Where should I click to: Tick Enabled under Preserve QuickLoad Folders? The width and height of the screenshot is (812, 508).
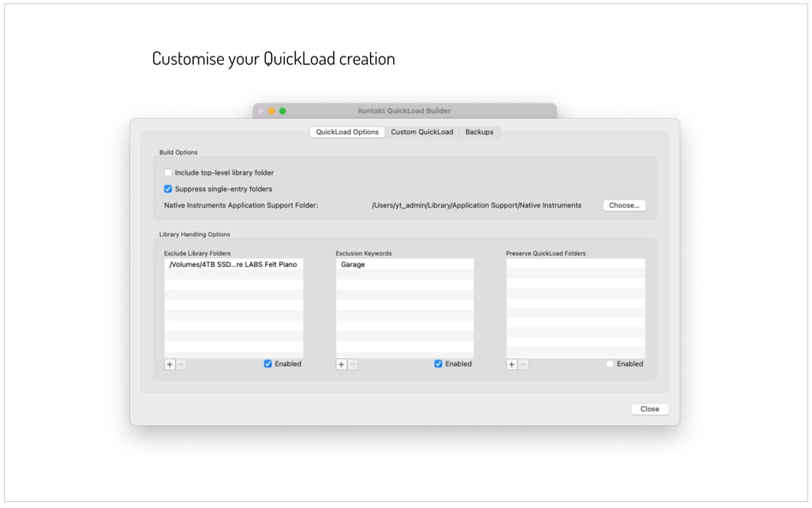click(x=609, y=363)
